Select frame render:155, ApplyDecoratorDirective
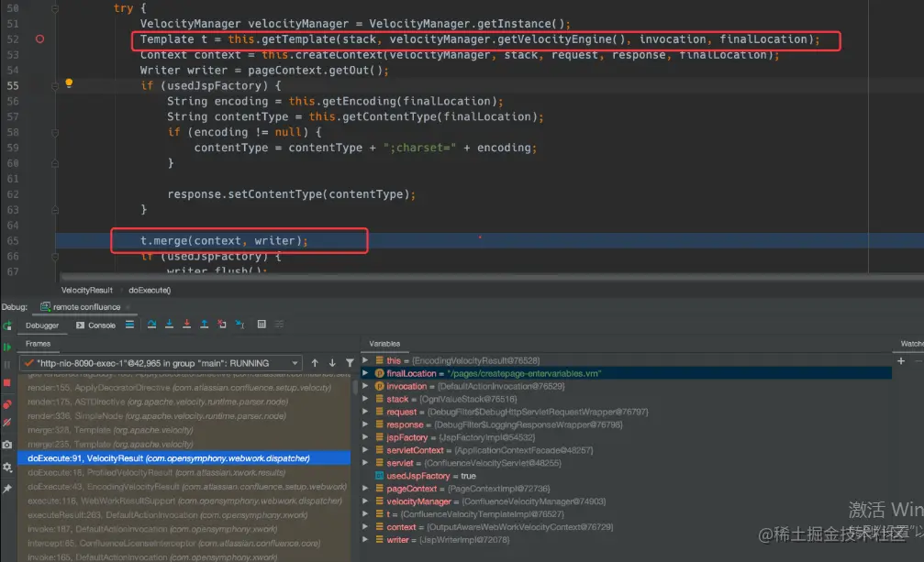Image resolution: width=924 pixels, height=562 pixels. [x=184, y=387]
